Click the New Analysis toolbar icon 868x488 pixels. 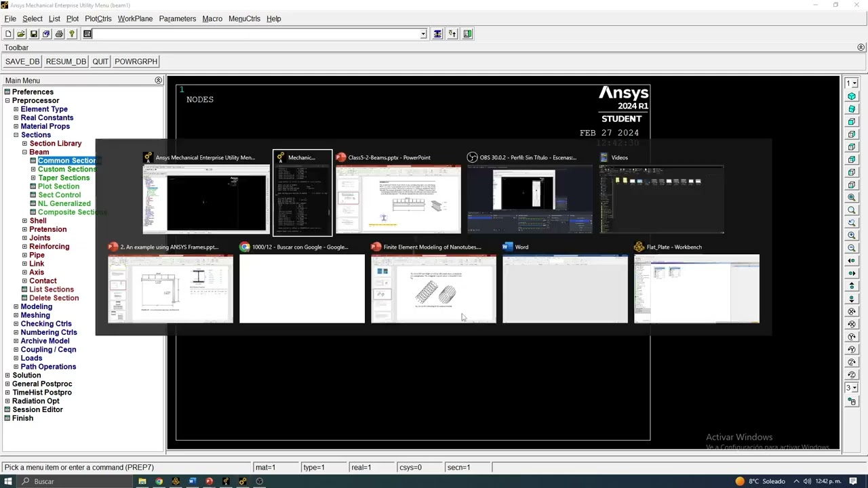(x=8, y=34)
